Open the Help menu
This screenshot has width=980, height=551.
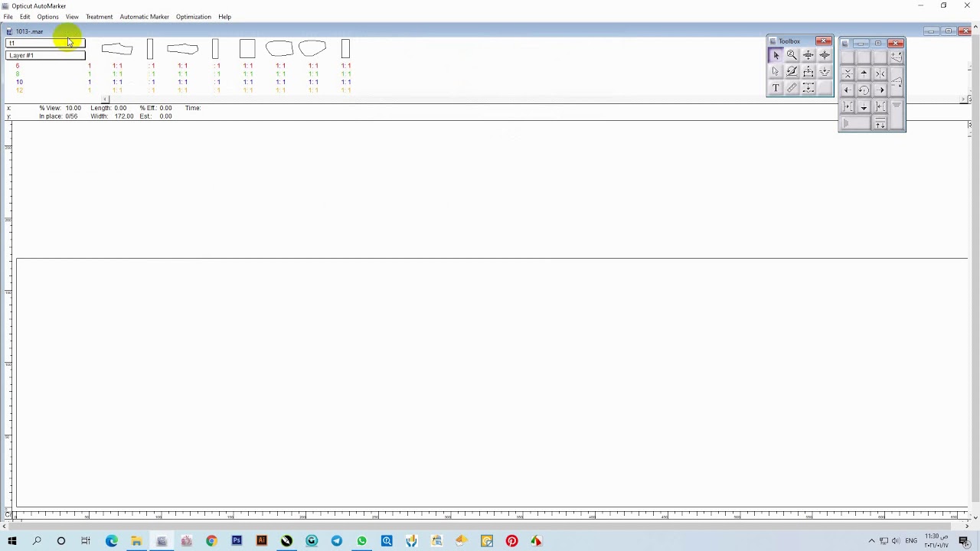pyautogui.click(x=224, y=17)
